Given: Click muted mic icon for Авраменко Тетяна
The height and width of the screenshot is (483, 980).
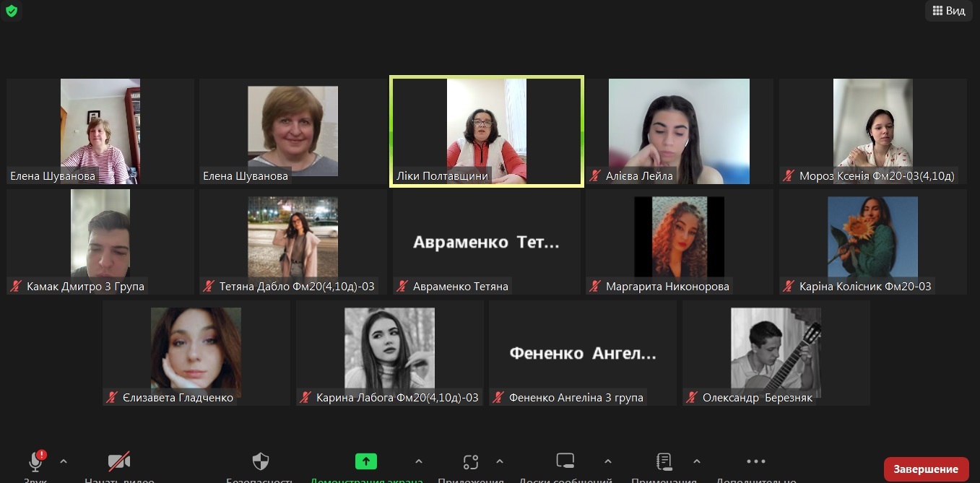Looking at the screenshot, I should 403,287.
